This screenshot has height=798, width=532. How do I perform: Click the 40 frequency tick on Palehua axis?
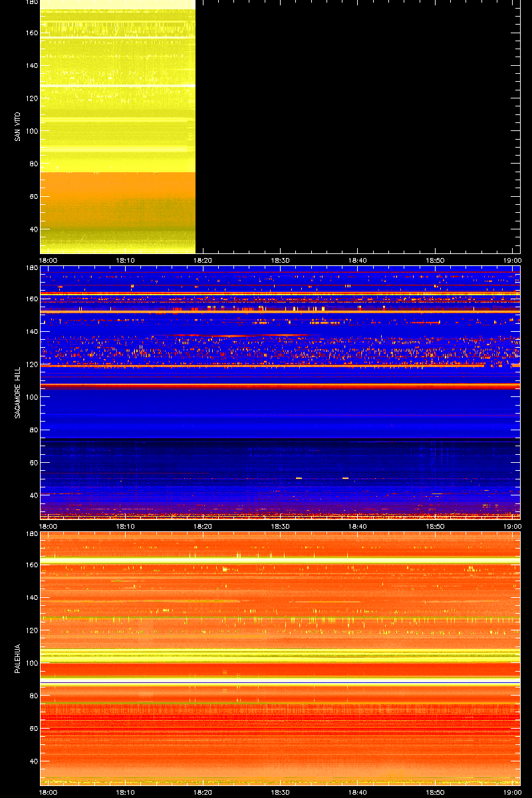coord(33,761)
